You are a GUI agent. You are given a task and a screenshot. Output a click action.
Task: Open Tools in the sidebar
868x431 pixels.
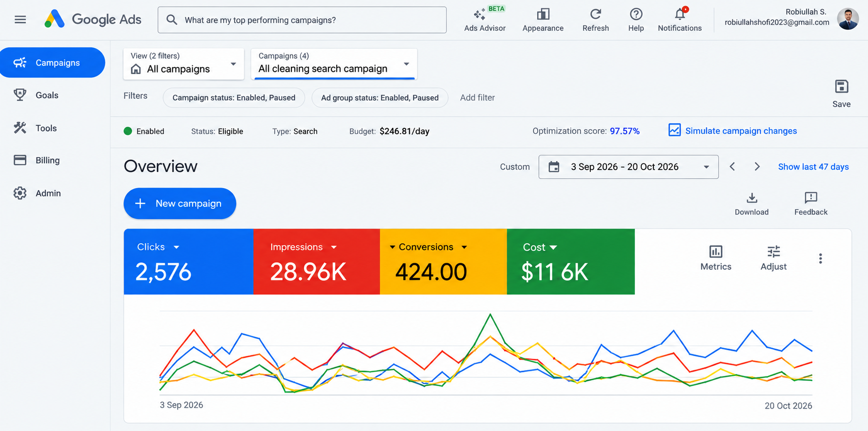(35, 128)
